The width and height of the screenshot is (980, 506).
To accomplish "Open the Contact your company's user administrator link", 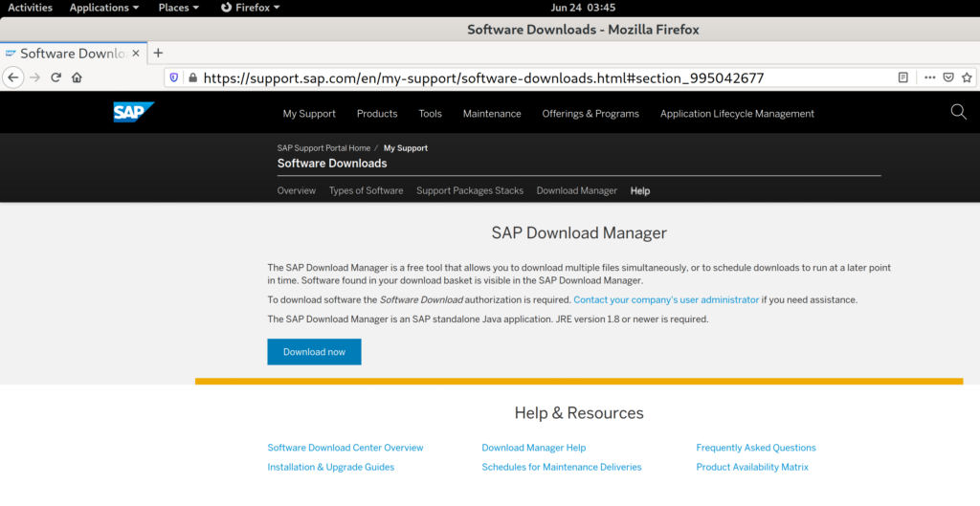I will coord(666,300).
